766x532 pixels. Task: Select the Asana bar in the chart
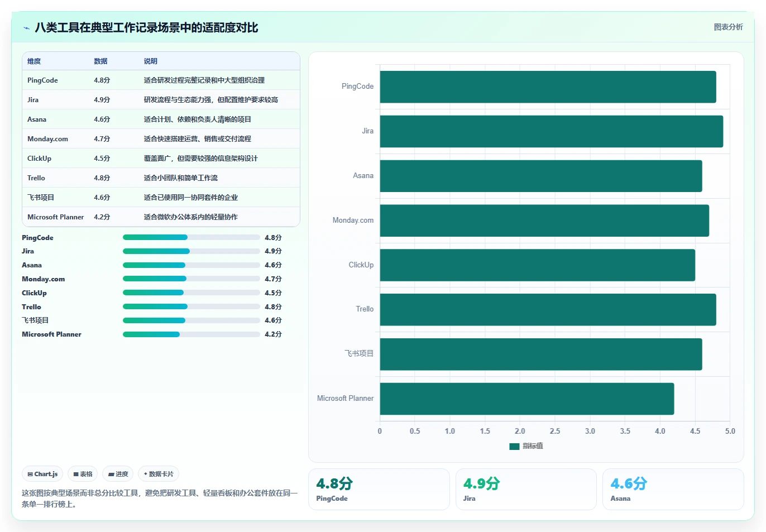[x=541, y=176]
